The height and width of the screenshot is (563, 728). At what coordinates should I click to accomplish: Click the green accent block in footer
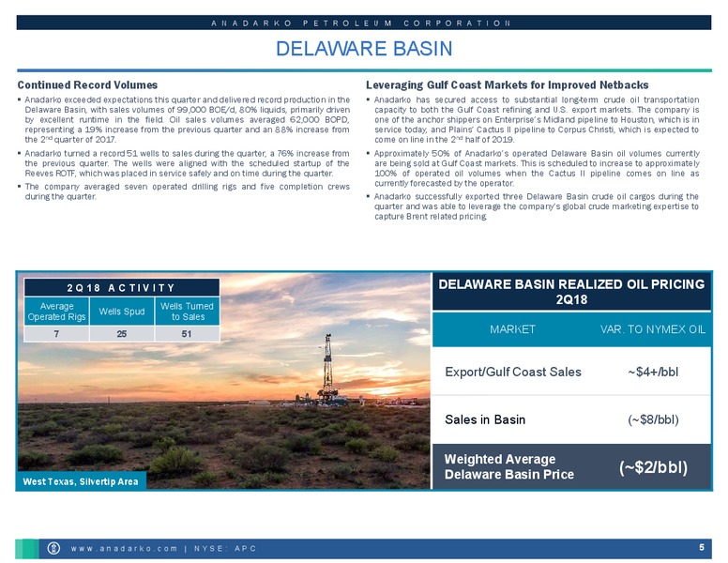point(27,549)
